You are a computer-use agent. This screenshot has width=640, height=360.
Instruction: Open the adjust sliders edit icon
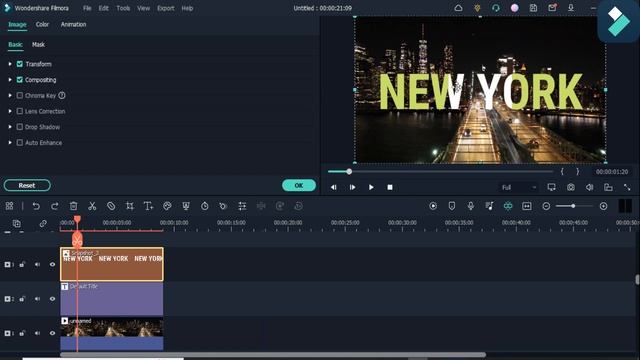coord(242,206)
